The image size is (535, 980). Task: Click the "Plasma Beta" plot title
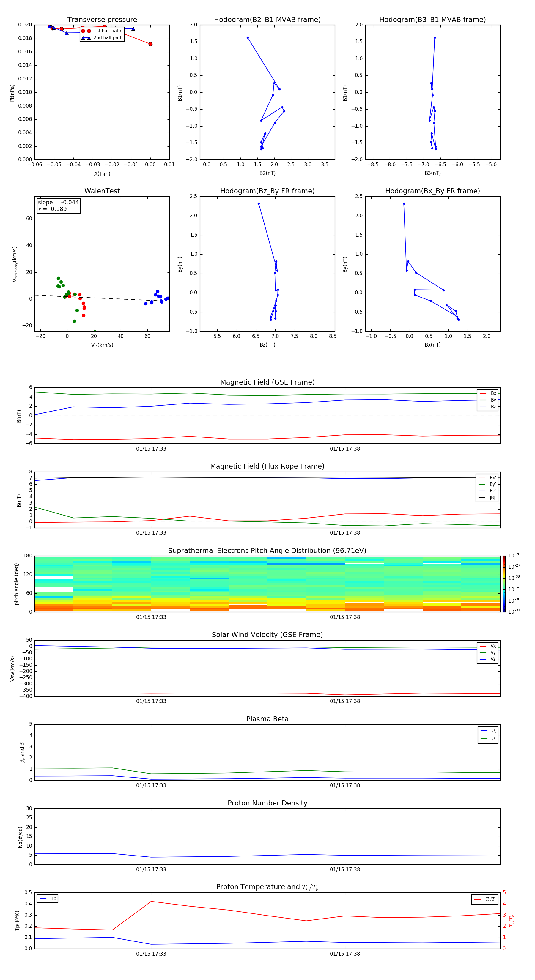coord(267,719)
